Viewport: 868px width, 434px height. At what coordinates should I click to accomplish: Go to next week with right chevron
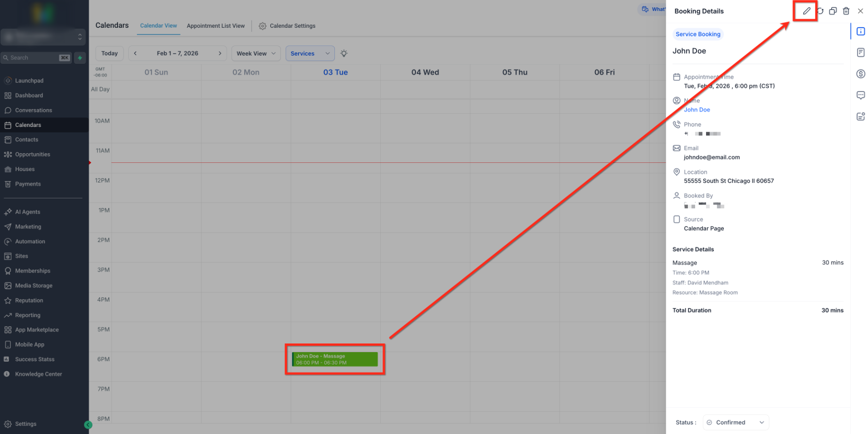[220, 53]
